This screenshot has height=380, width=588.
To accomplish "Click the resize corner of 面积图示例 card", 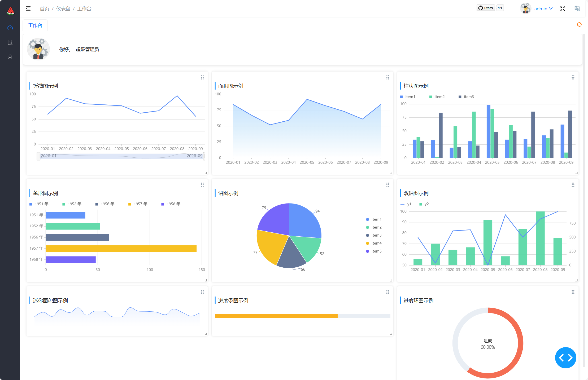I will (x=391, y=173).
